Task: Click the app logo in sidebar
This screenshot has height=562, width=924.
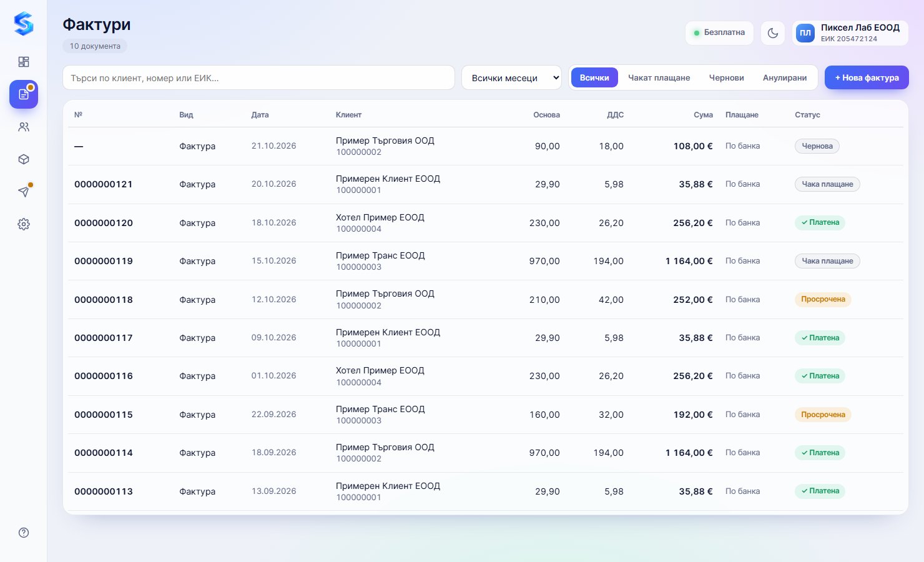Action: pyautogui.click(x=24, y=24)
